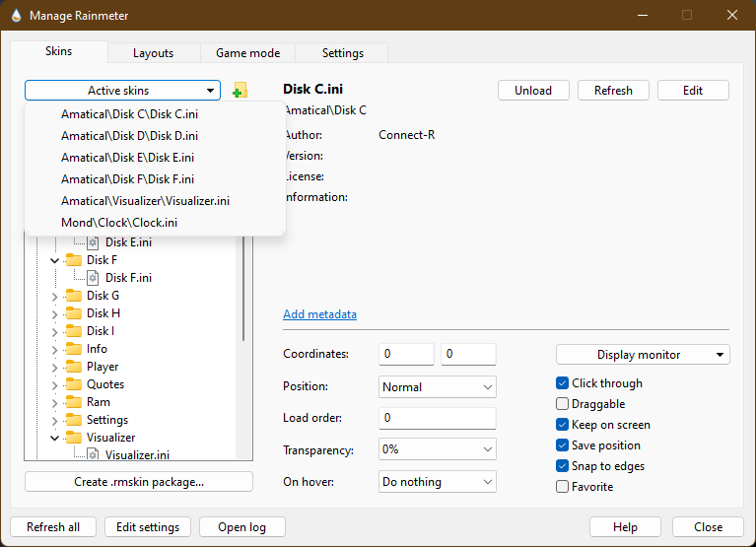Select the Disk E.ini file icon

pos(93,242)
